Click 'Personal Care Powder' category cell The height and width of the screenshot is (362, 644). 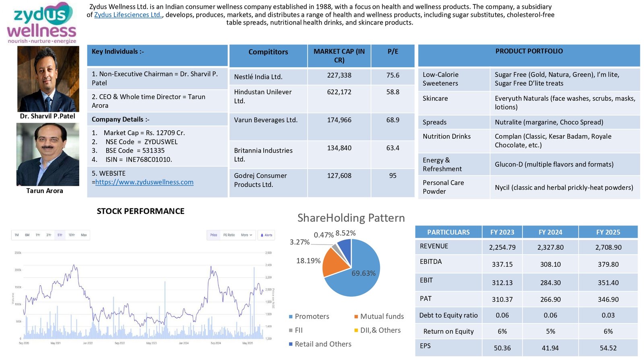pos(454,187)
